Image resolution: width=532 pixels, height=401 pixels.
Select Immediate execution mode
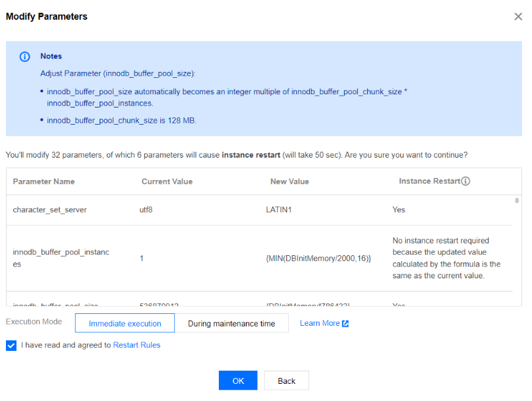[125, 323]
